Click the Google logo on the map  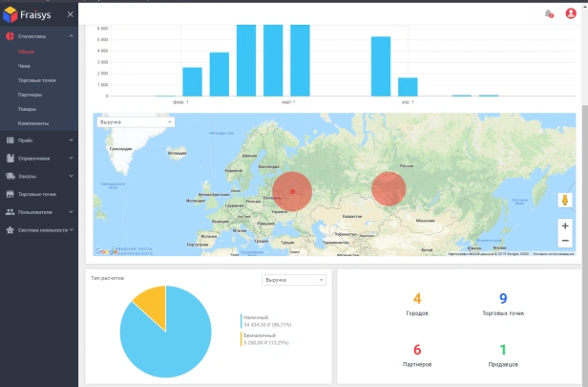(x=105, y=252)
